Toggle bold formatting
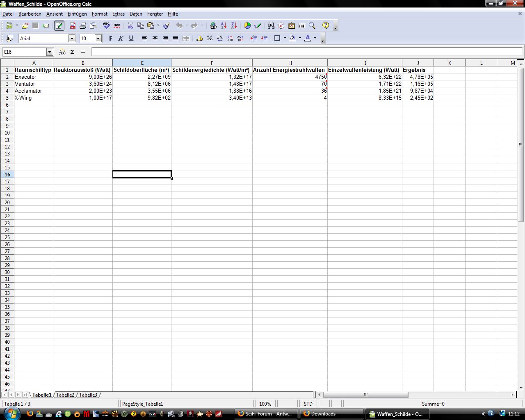Viewport: 525px width, 420px height. [110, 38]
